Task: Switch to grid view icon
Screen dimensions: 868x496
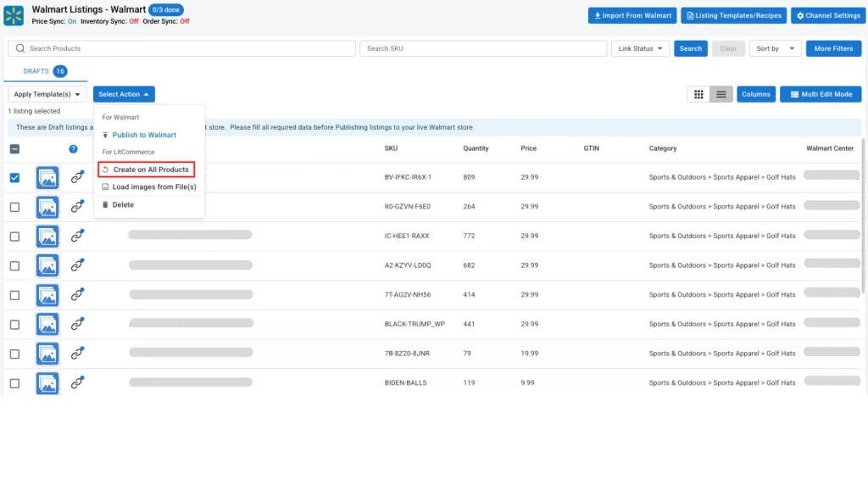Action: pyautogui.click(x=698, y=94)
